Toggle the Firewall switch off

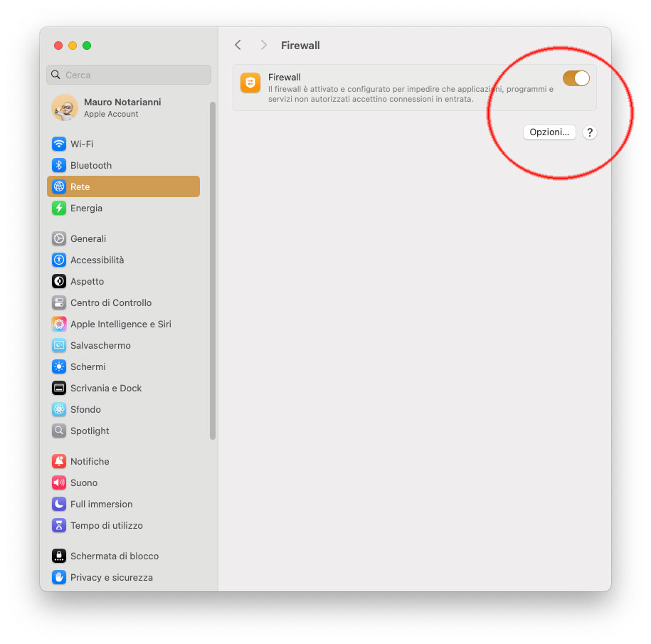coord(576,78)
